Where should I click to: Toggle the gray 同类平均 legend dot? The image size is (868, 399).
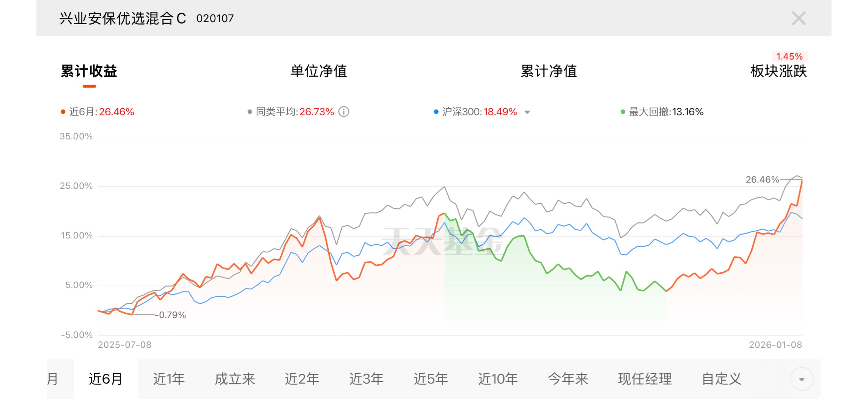pyautogui.click(x=250, y=112)
